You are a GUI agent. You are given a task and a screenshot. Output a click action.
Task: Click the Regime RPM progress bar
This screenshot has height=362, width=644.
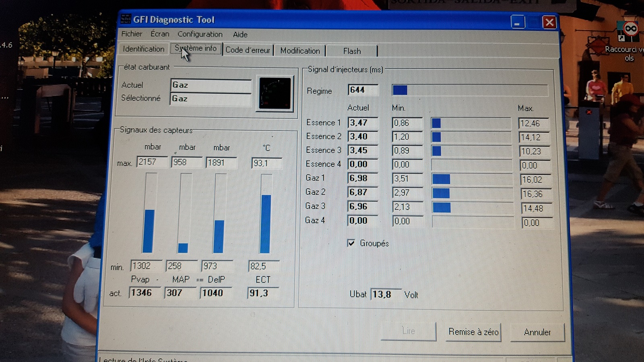click(469, 90)
